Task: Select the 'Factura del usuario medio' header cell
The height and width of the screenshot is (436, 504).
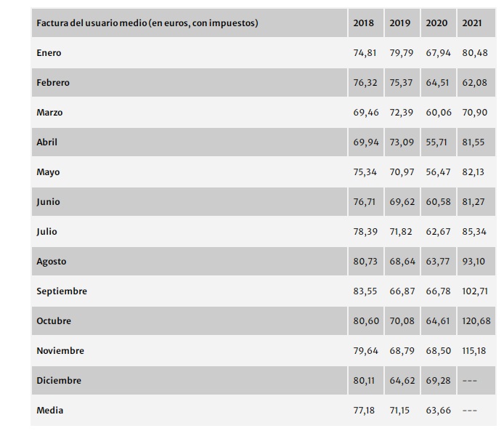Action: click(147, 23)
